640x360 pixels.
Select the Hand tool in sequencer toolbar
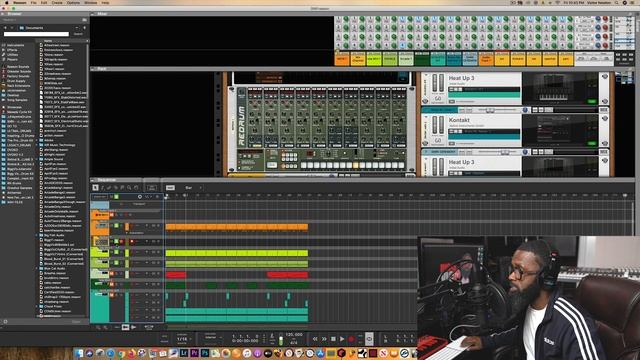(136, 188)
